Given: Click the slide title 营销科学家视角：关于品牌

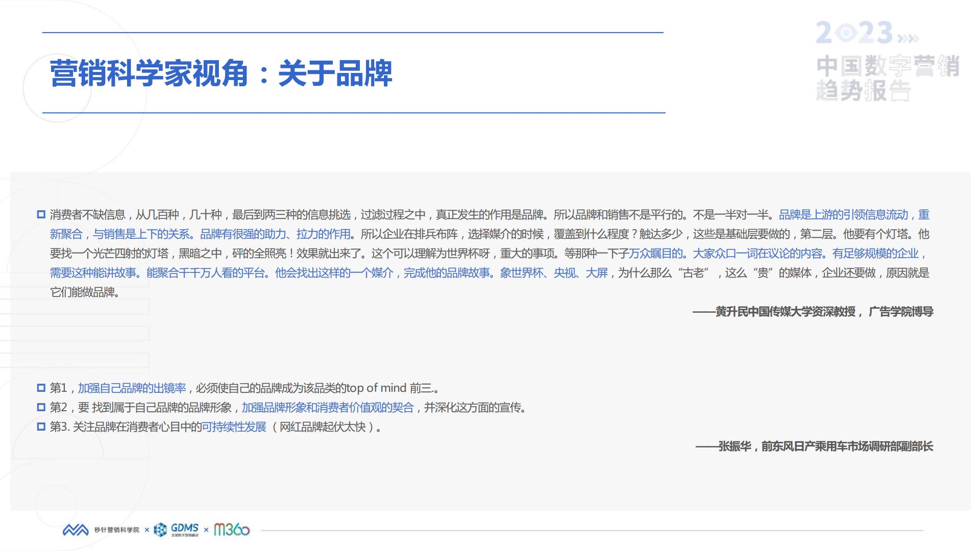Looking at the screenshot, I should click(x=221, y=73).
